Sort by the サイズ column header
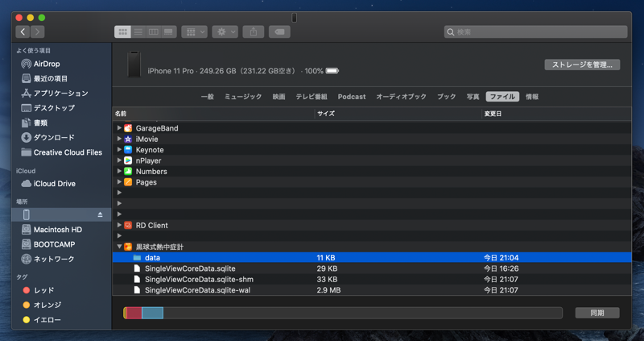Screen dimensions: 644x341 click(398, 114)
